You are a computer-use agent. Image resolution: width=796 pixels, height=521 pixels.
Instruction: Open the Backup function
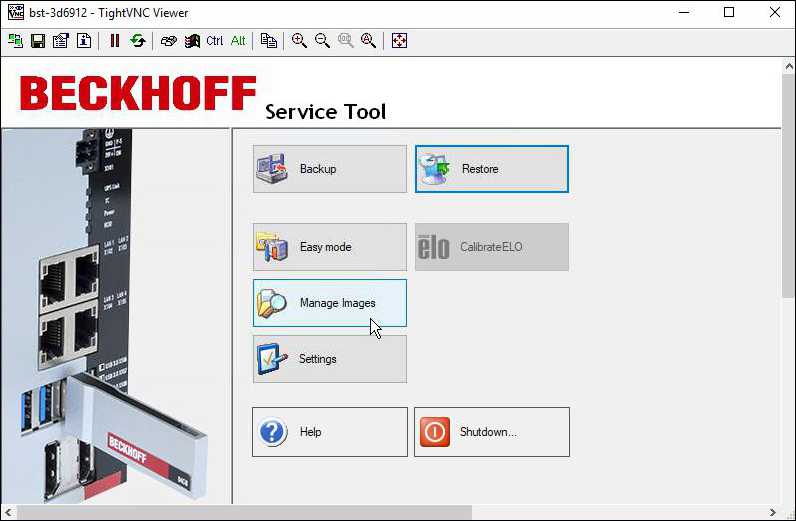coord(330,169)
